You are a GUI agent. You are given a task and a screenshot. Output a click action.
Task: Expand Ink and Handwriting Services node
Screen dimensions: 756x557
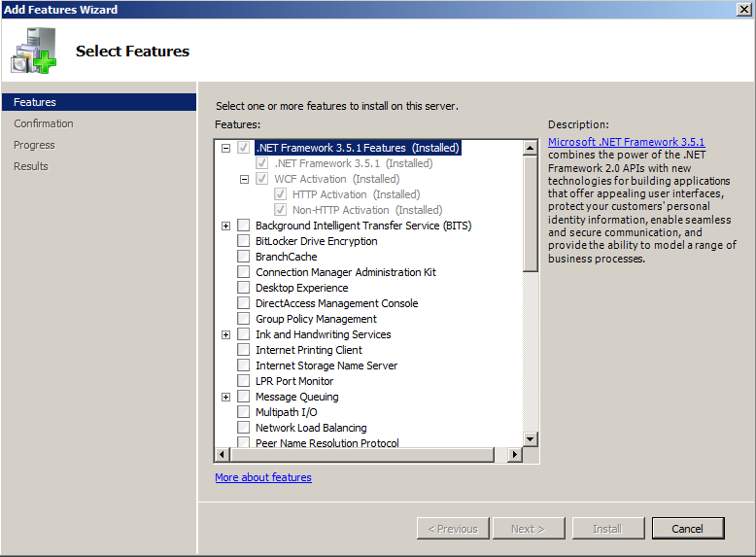[225, 334]
